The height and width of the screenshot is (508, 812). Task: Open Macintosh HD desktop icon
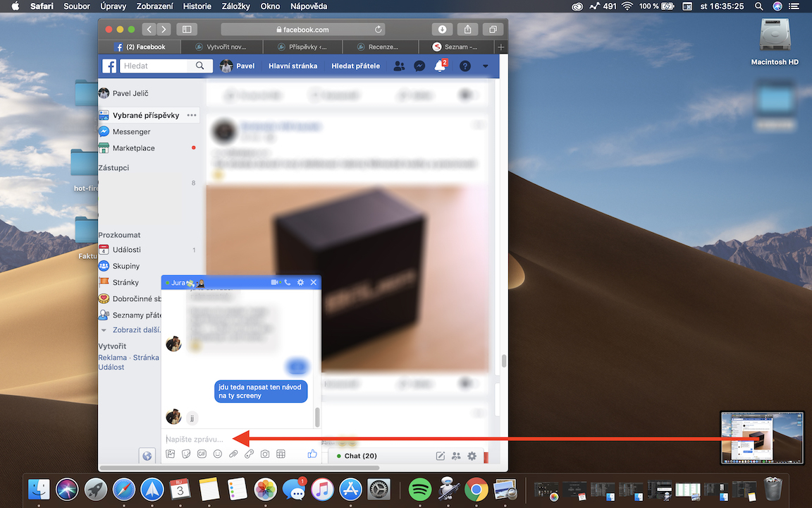coord(775,42)
